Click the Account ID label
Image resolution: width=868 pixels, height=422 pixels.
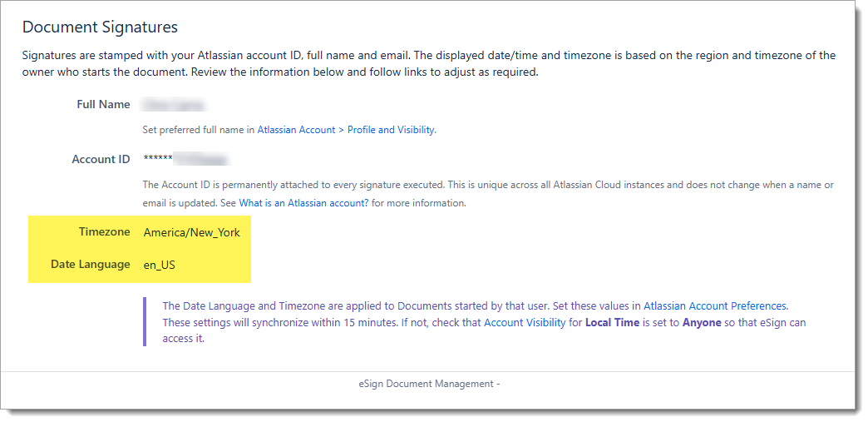101,159
